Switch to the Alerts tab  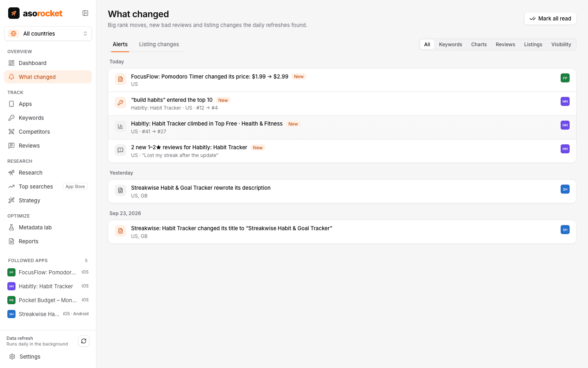pyautogui.click(x=120, y=44)
